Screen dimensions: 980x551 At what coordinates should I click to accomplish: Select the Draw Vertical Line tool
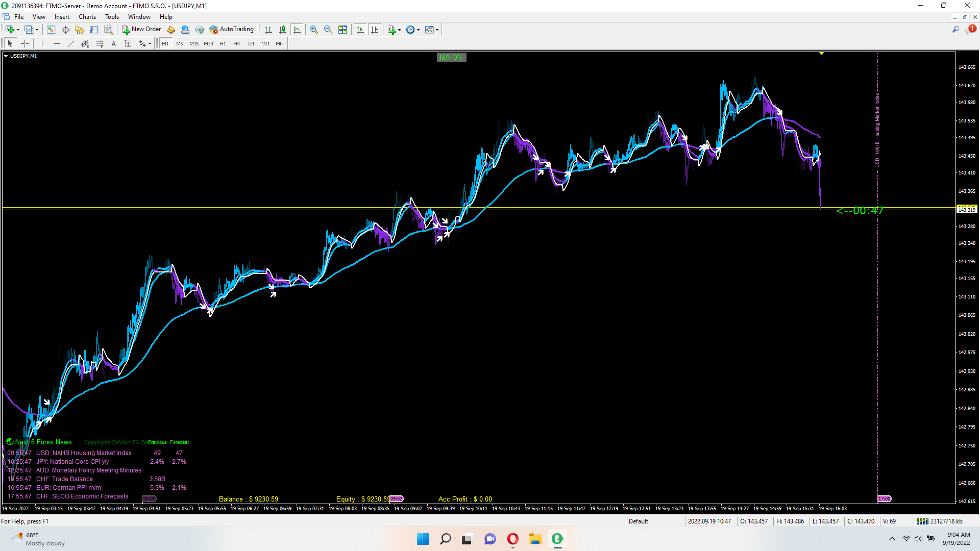[42, 44]
